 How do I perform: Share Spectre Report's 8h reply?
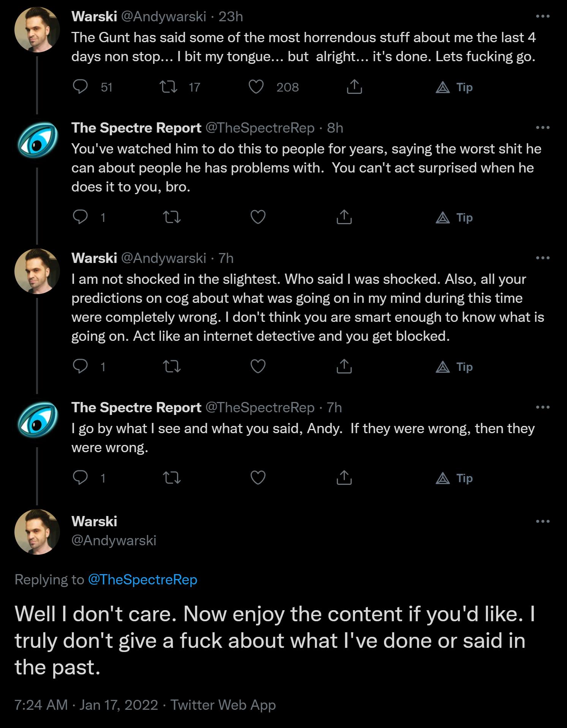pyautogui.click(x=344, y=217)
